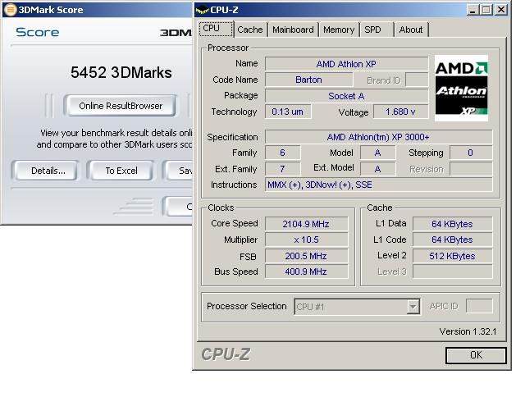525x420 pixels.
Task: Click the empty Level 3 cache field
Action: [452, 272]
